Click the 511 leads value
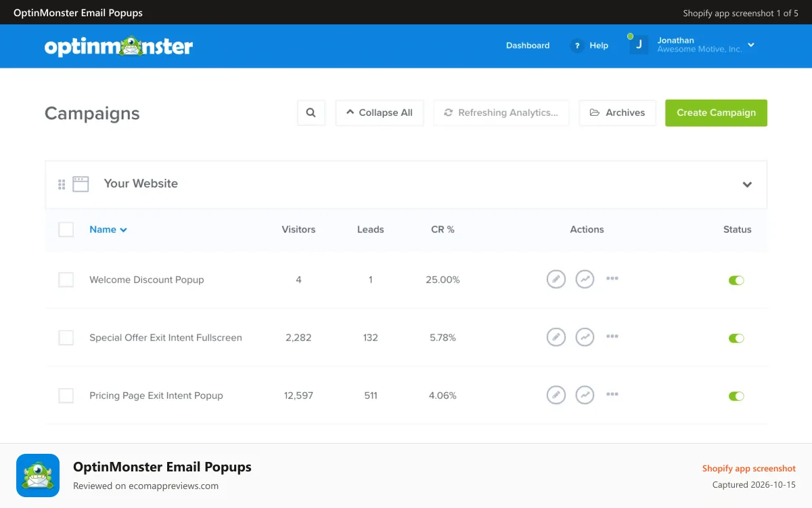Screen dimensions: 812x508 point(371,396)
